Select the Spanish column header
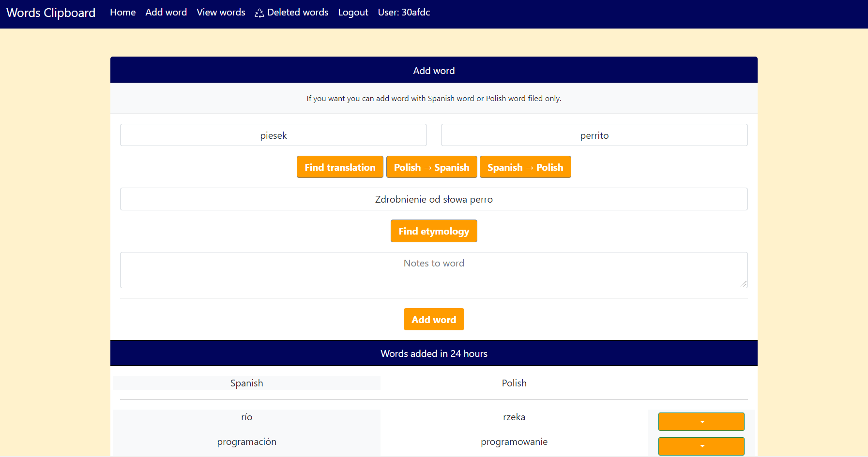 [246, 383]
